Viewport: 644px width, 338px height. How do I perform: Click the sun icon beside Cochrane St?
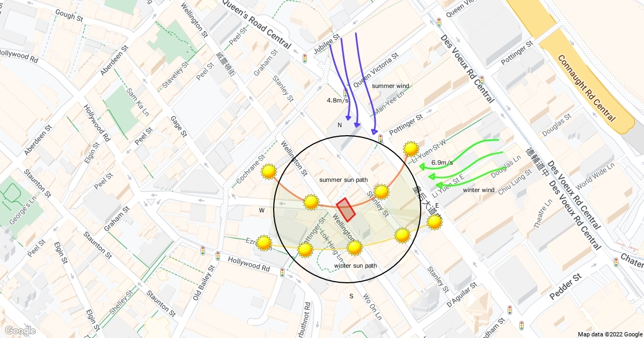[268, 172]
